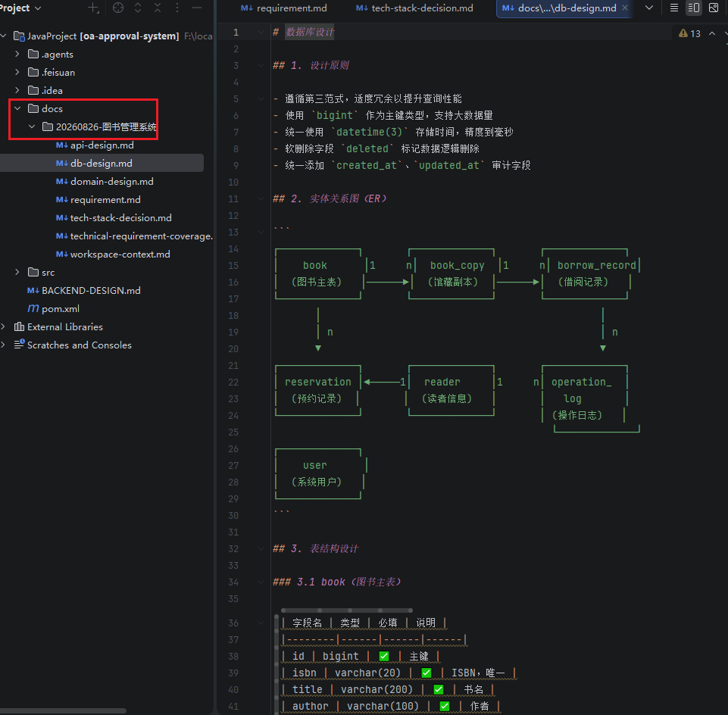Switch to Editor only view mode icon
Screen dimensions: 728x715
(674, 8)
